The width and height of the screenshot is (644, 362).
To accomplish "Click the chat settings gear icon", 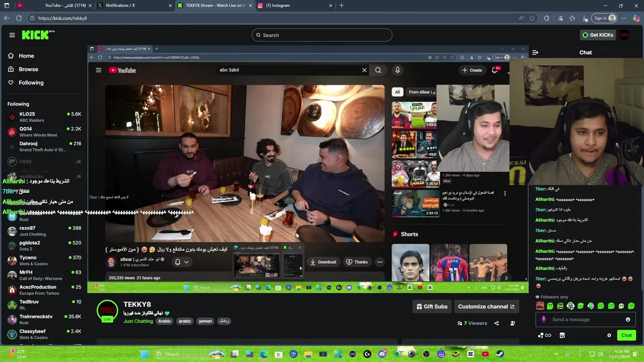I will pyautogui.click(x=609, y=335).
